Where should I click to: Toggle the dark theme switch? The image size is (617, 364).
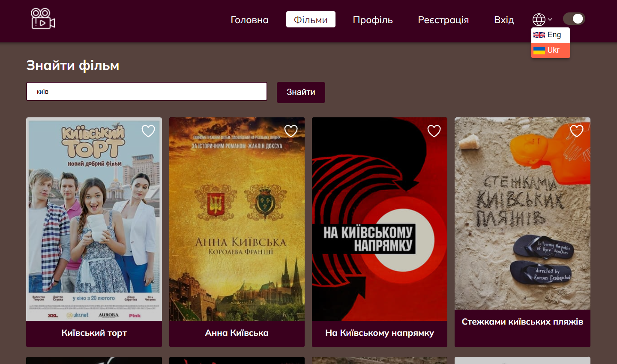[574, 19]
